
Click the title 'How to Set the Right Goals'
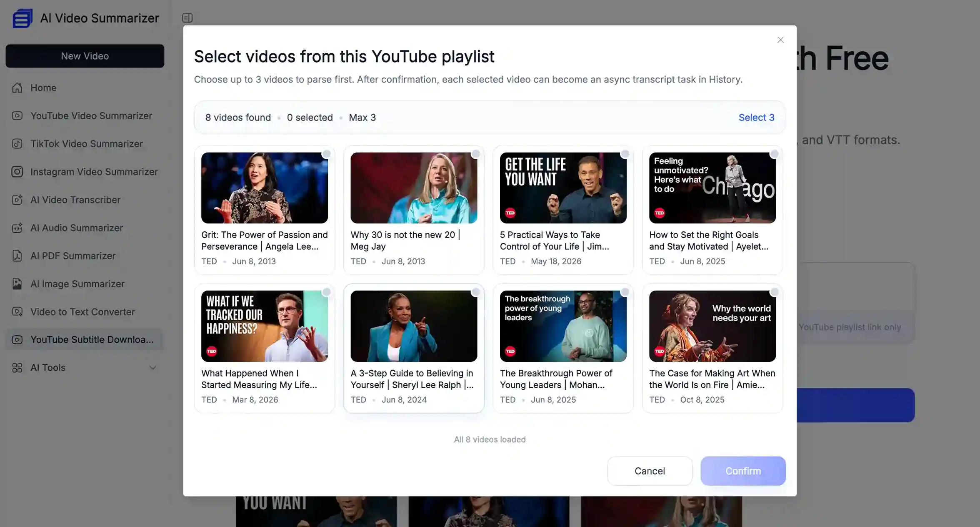(x=709, y=241)
